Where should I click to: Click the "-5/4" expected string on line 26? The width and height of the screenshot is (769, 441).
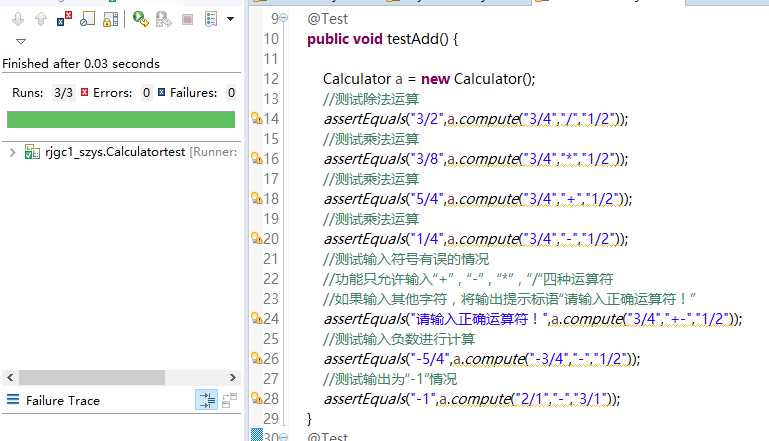pyautogui.click(x=430, y=360)
